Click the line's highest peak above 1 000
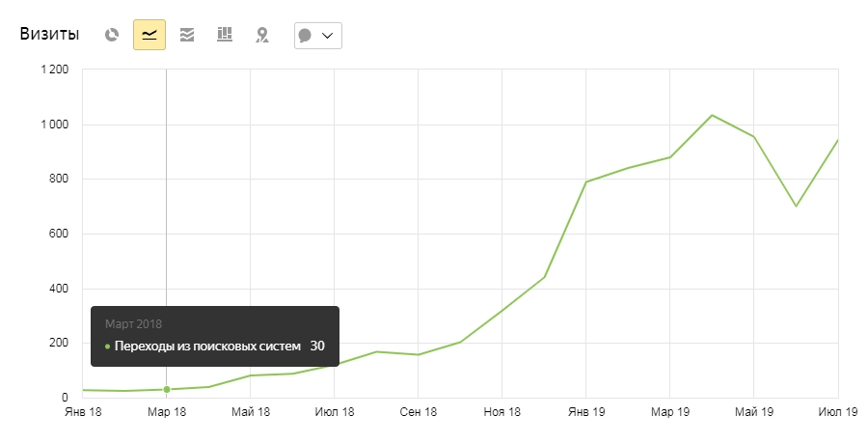The height and width of the screenshot is (444, 868). click(x=712, y=115)
